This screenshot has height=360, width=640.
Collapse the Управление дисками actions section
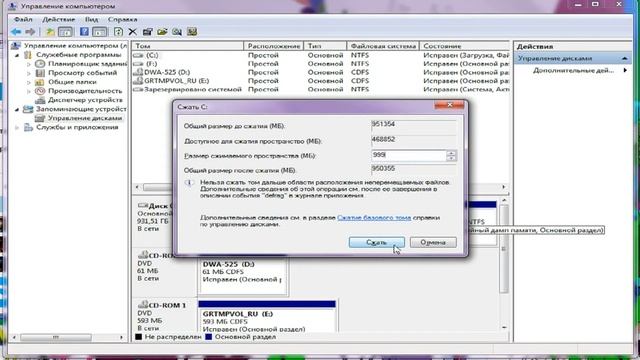point(624,58)
